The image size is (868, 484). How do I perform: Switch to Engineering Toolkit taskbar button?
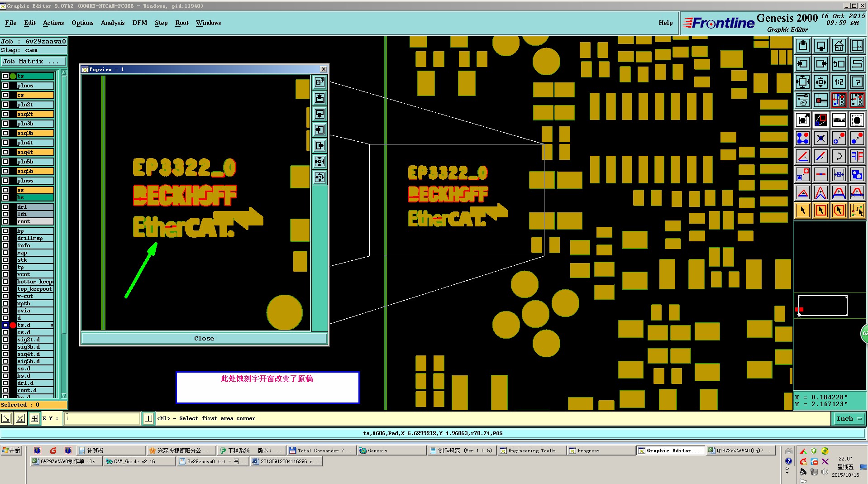[x=531, y=450]
